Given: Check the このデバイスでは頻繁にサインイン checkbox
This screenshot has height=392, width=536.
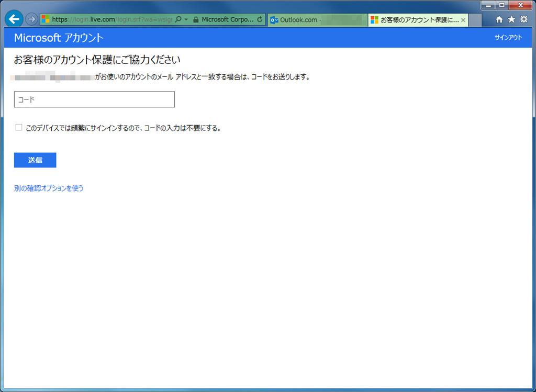Looking at the screenshot, I should pyautogui.click(x=19, y=128).
